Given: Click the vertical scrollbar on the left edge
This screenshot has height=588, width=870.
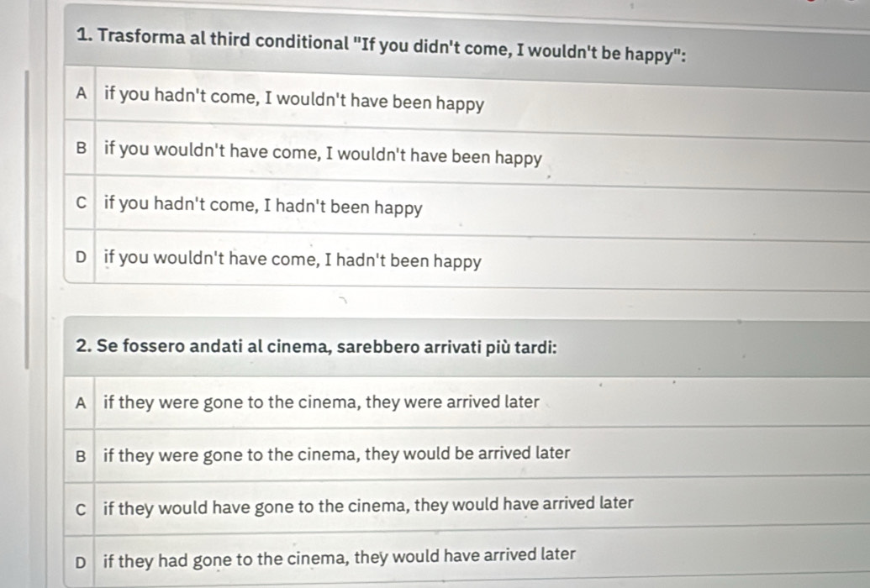Looking at the screenshot, I should pos(26,220).
